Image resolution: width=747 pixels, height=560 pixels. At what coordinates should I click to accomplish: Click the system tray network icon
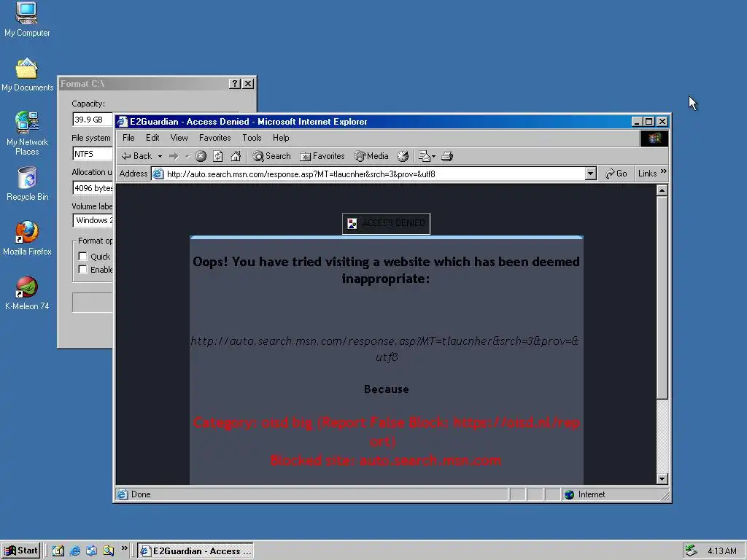pyautogui.click(x=692, y=551)
